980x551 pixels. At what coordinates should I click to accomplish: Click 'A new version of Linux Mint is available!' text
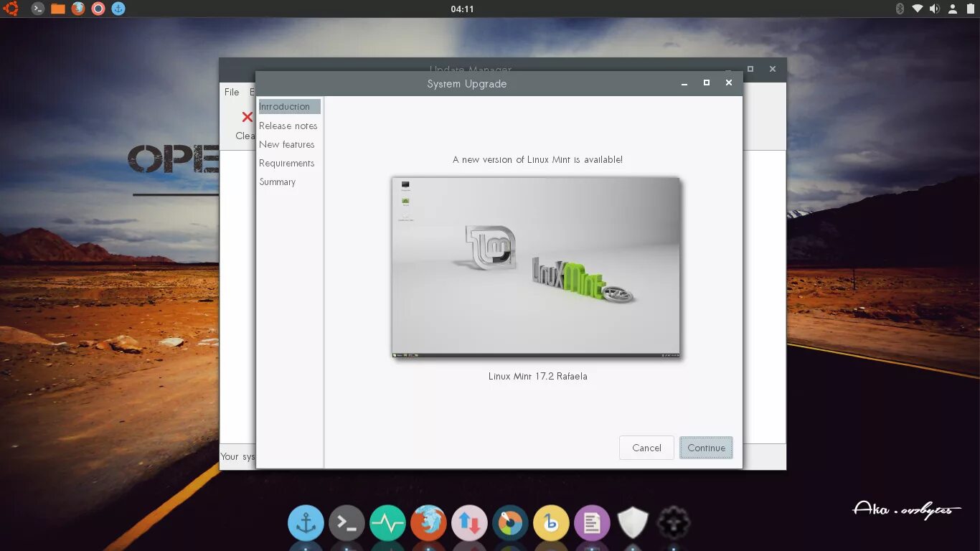tap(537, 159)
